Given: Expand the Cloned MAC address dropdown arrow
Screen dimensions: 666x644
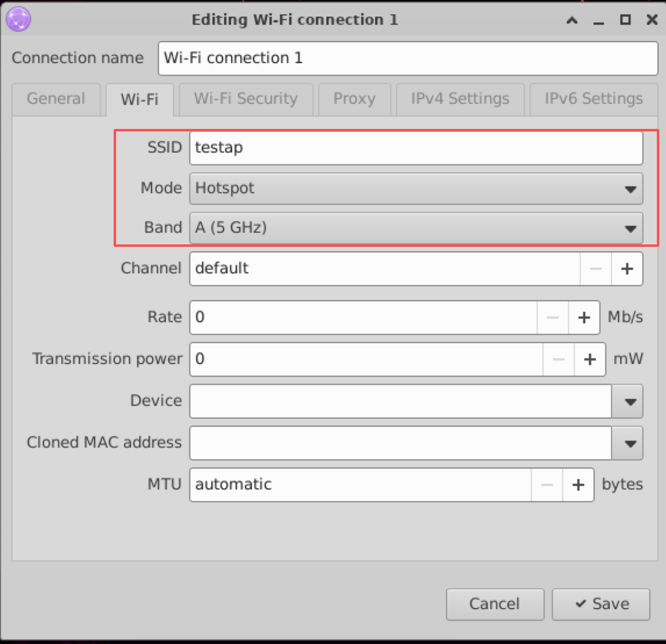Looking at the screenshot, I should [x=628, y=443].
